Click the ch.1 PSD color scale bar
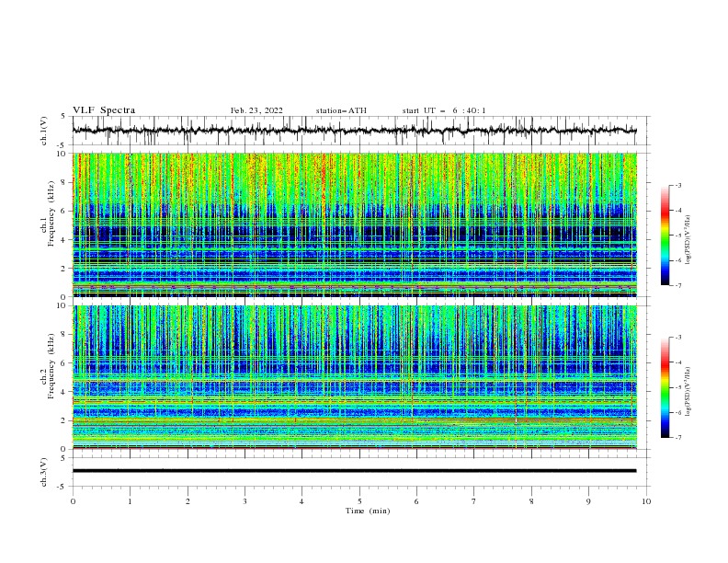Screen dimensions: 728x563 click(x=665, y=236)
